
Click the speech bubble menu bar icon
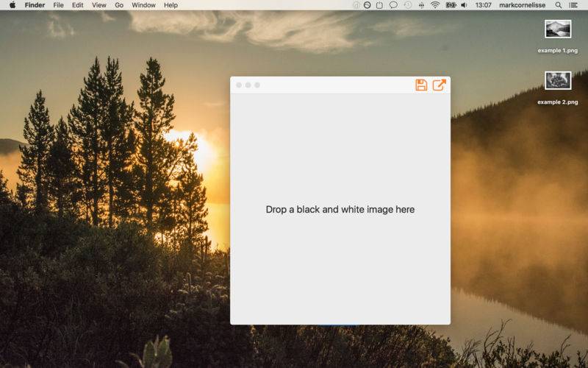tap(393, 5)
